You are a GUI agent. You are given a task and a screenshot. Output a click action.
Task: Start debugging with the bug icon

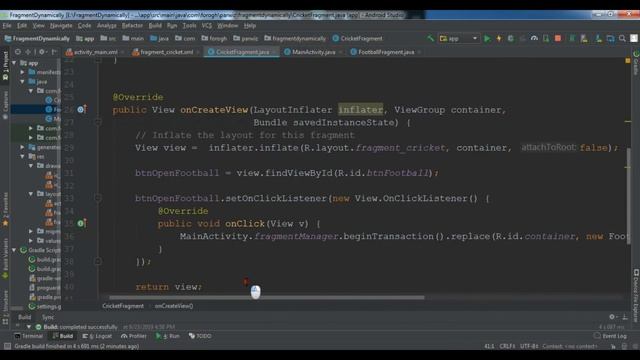(x=511, y=38)
